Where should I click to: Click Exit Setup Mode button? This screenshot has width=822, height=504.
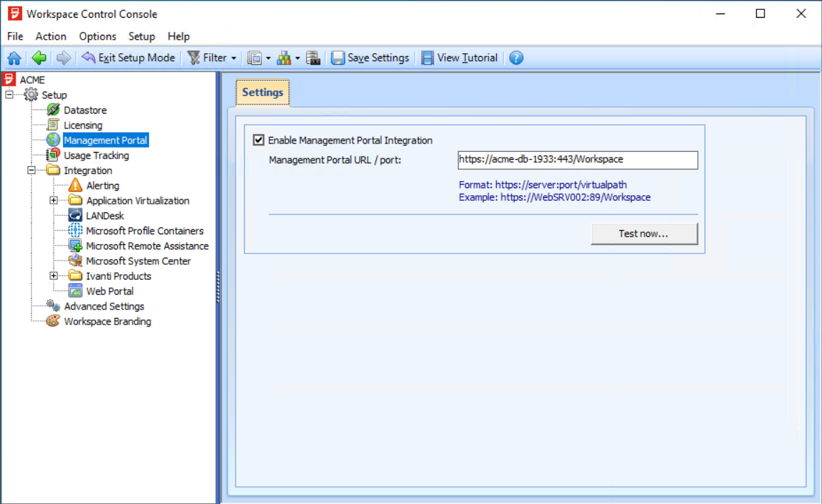click(x=128, y=58)
